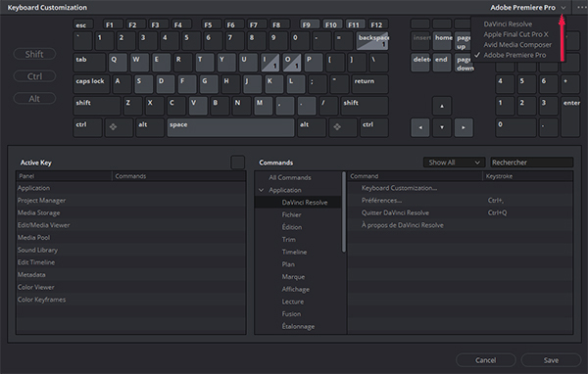Viewport: 588px width, 374px height.
Task: Open the Show All filter dropdown
Action: (454, 163)
